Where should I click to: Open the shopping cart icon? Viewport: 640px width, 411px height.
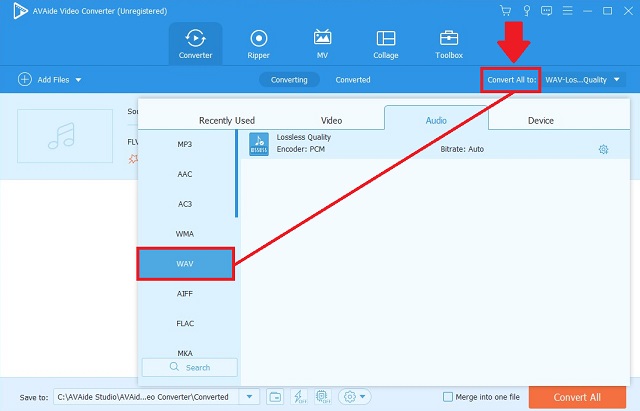click(506, 11)
